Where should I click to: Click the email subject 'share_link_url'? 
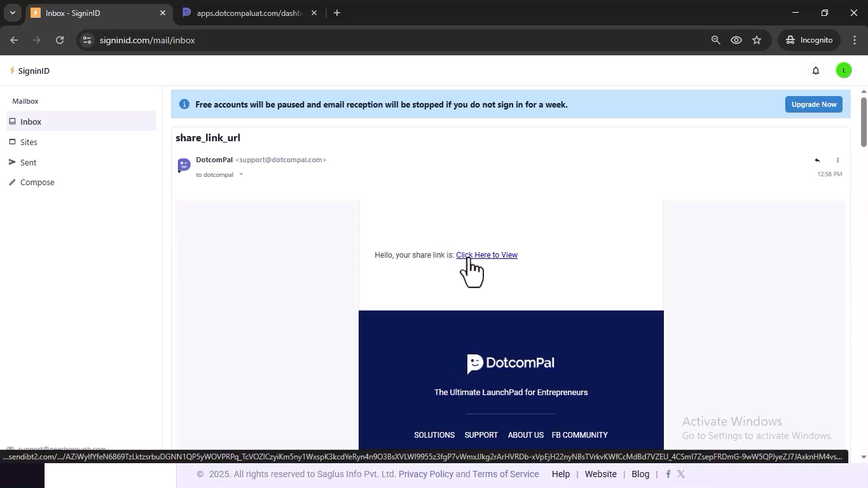click(x=208, y=138)
